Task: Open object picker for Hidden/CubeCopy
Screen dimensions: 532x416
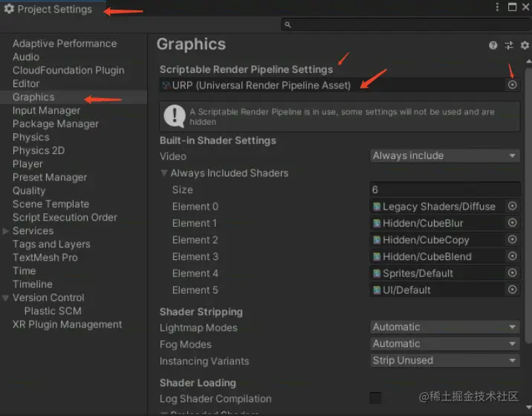Action: coord(513,239)
